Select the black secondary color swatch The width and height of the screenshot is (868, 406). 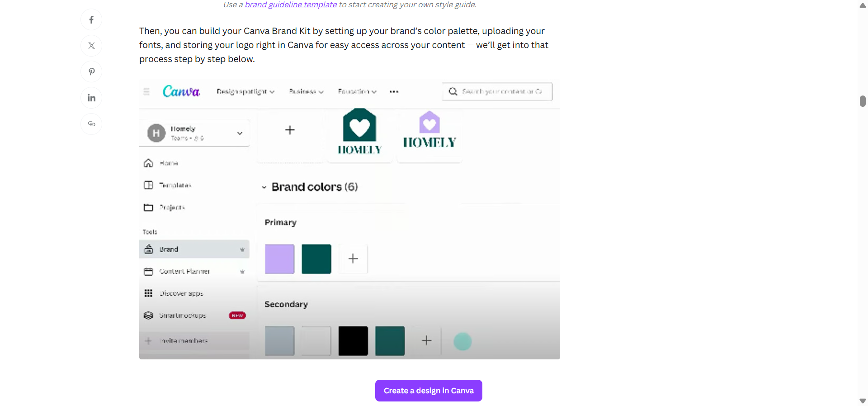point(353,341)
